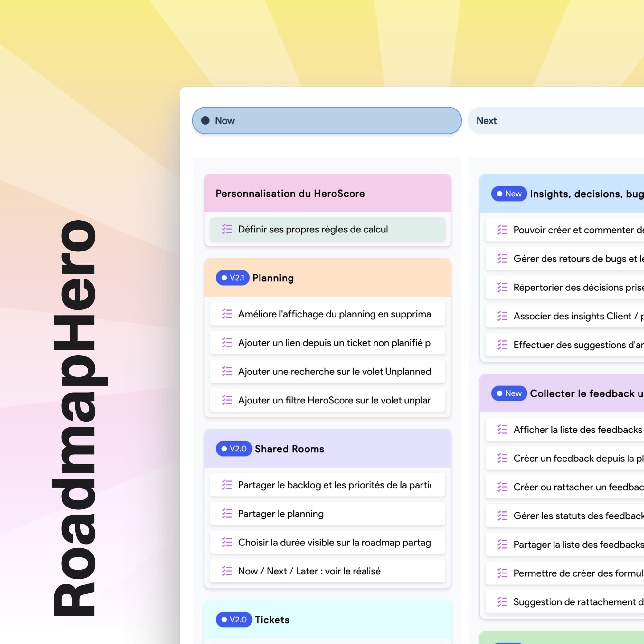Click the V2.1 badge on Planning
644x644 pixels.
coord(232,278)
